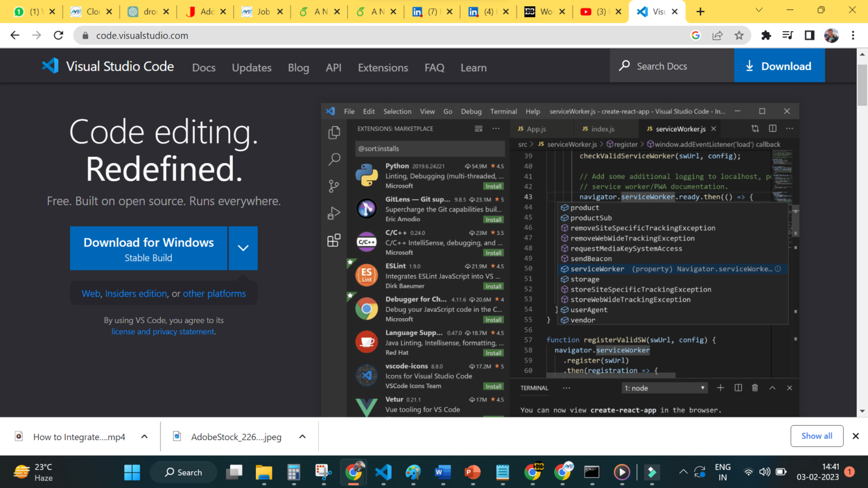Click Download for Windows Stable Build

click(x=149, y=249)
